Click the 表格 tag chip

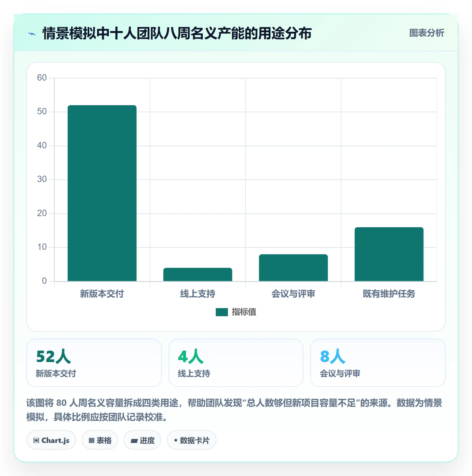(100, 440)
